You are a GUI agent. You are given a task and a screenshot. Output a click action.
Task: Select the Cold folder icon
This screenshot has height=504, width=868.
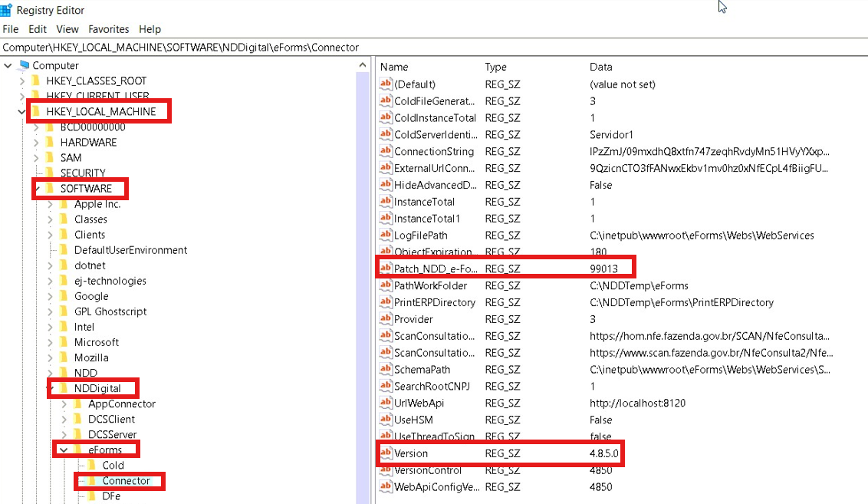click(93, 465)
